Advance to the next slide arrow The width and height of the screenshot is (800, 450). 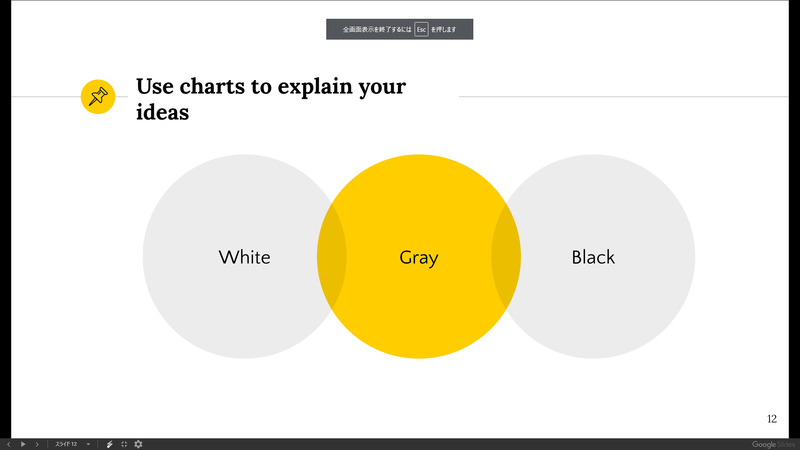37,444
